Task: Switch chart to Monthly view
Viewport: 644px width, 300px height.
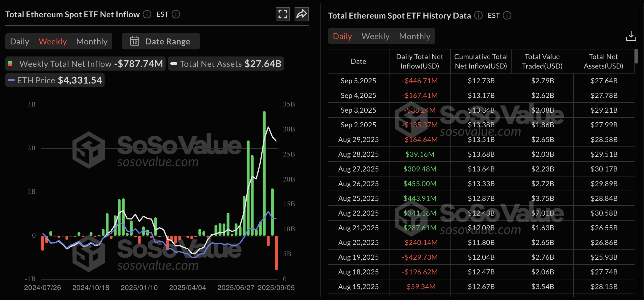Action: coord(92,41)
